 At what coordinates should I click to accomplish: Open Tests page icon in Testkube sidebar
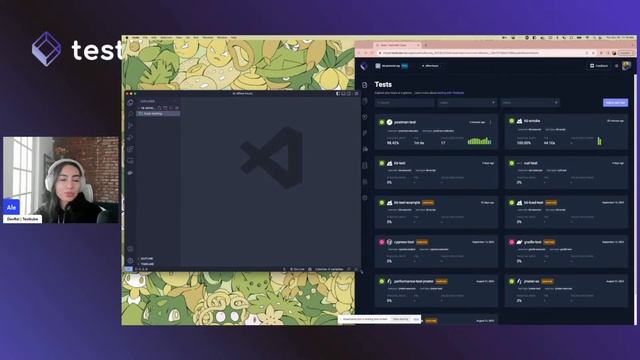click(364, 85)
